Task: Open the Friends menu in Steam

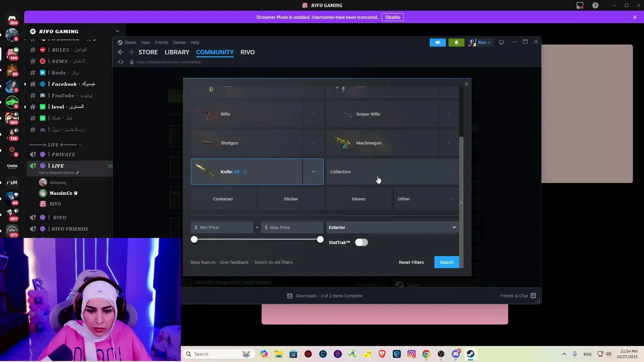Action: click(162, 42)
